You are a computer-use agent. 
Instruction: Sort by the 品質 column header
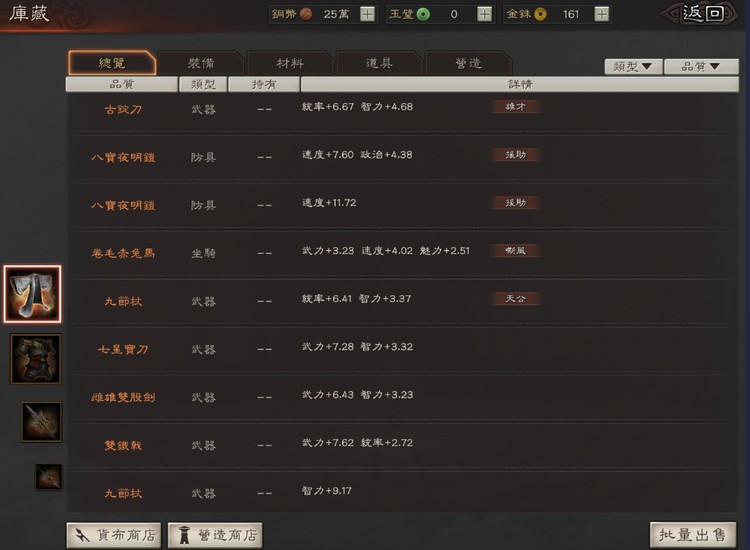[121, 84]
